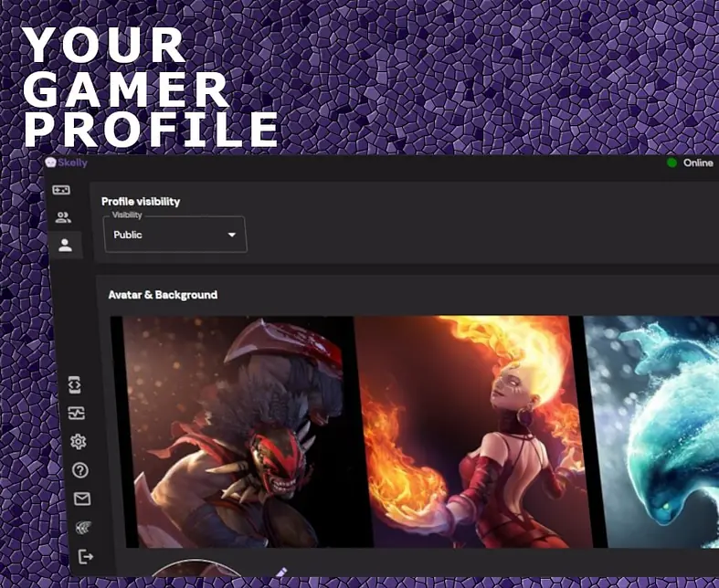Click the Skelly app name text
The width and height of the screenshot is (719, 588).
72,163
